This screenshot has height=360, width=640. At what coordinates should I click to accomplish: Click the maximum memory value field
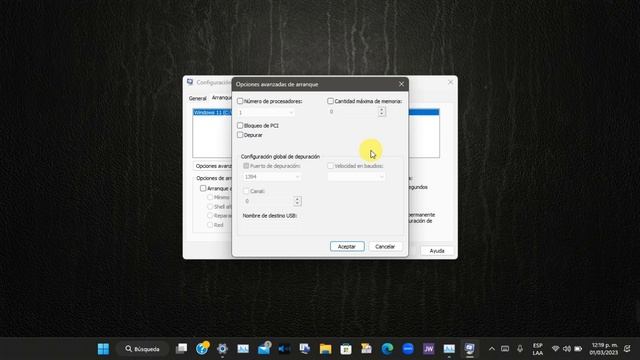[x=353, y=111]
